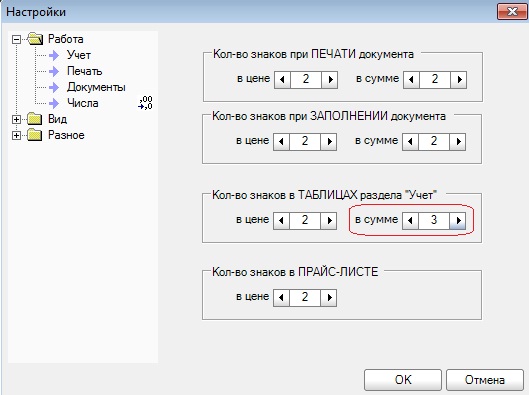529x395 pixels.
Task: Increase ЗАПОЛНЕНИИ в цене value
Action: coord(329,142)
